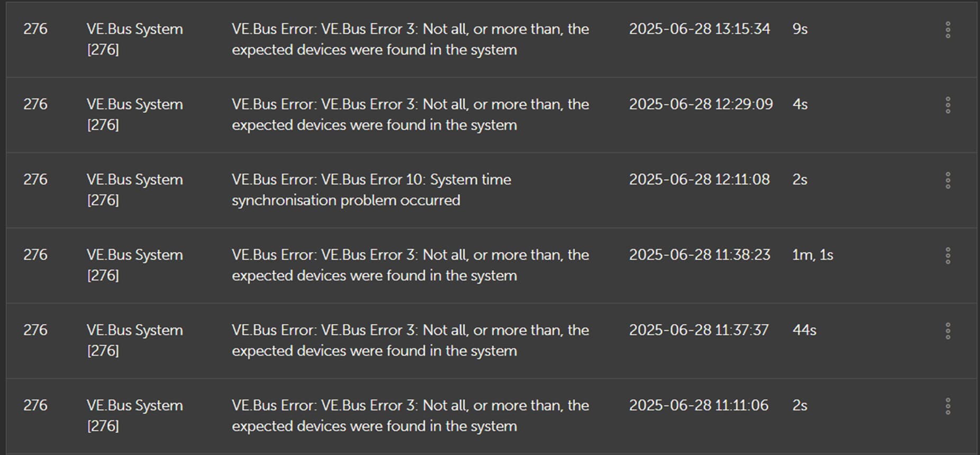
Task: Click the 44s duration value
Action: click(x=804, y=330)
